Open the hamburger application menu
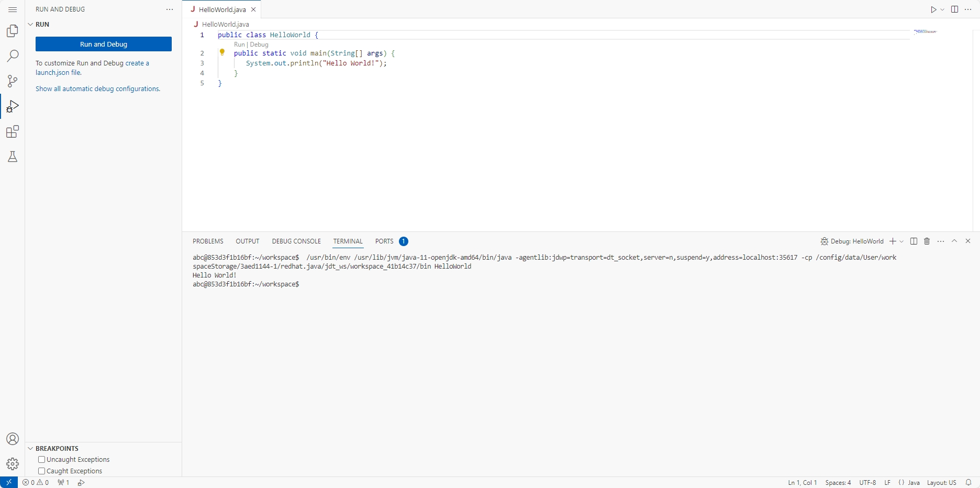Viewport: 980px width, 488px height. pyautogui.click(x=13, y=9)
